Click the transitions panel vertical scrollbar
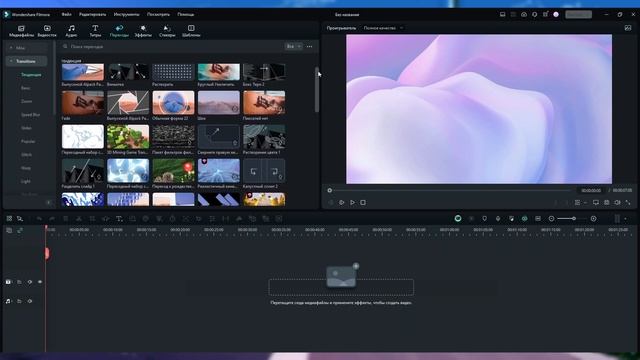Viewport: 640px width, 360px height. tap(317, 90)
